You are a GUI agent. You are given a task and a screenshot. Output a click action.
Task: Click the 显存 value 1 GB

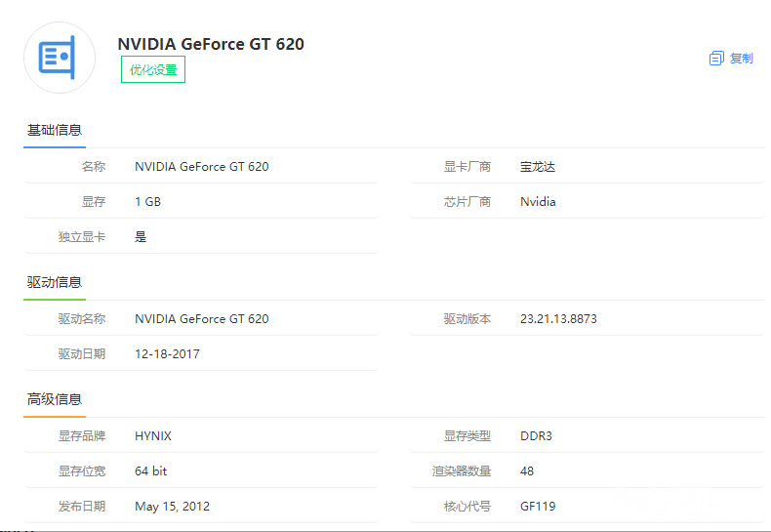tap(147, 202)
